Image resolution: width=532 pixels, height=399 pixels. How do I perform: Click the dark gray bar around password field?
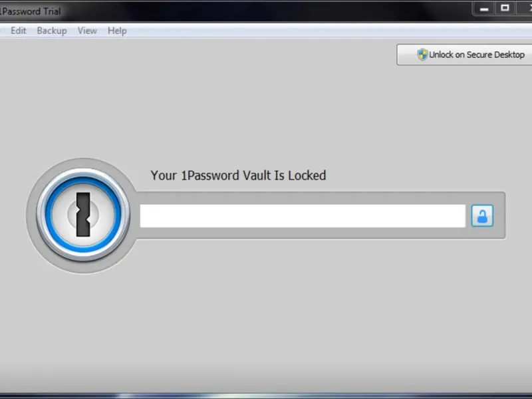pyautogui.click(x=321, y=198)
